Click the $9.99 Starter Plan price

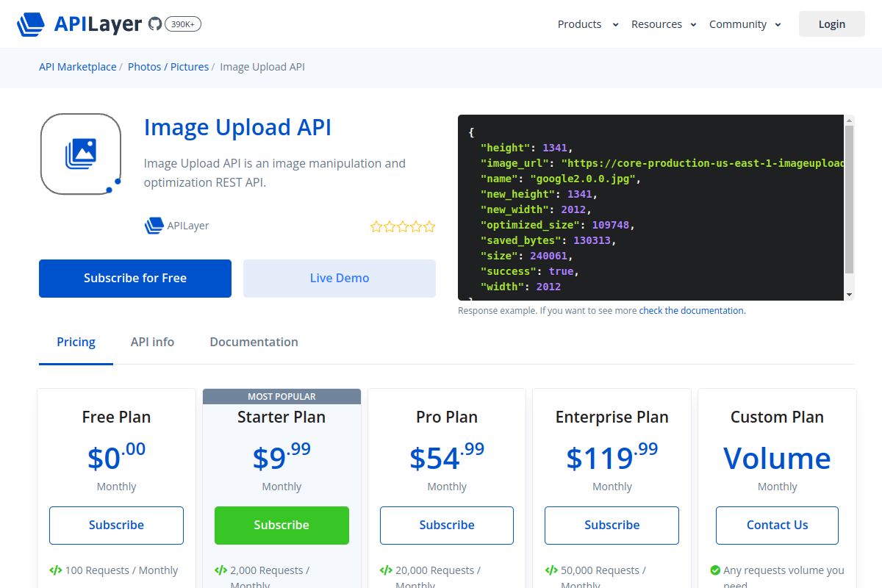tap(282, 456)
